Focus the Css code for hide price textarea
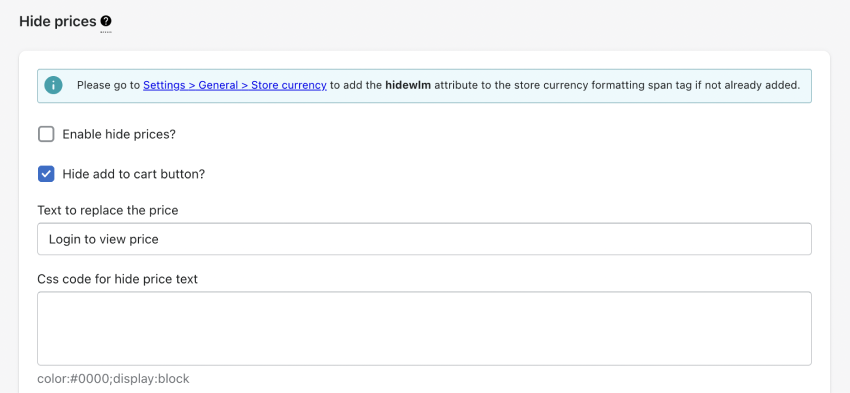Screen dimensions: 850x393 (424, 328)
